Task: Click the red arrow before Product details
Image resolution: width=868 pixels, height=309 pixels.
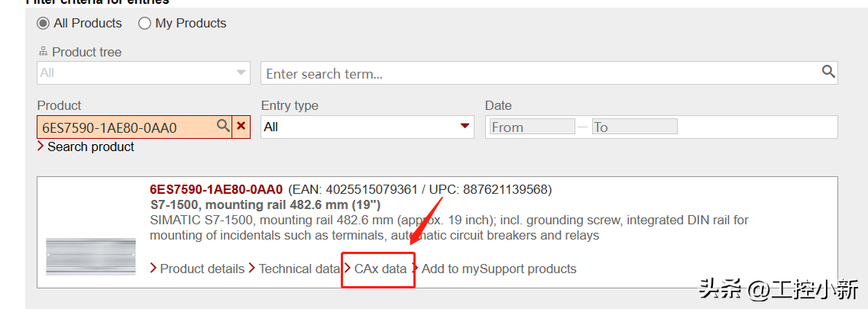Action: point(154,269)
